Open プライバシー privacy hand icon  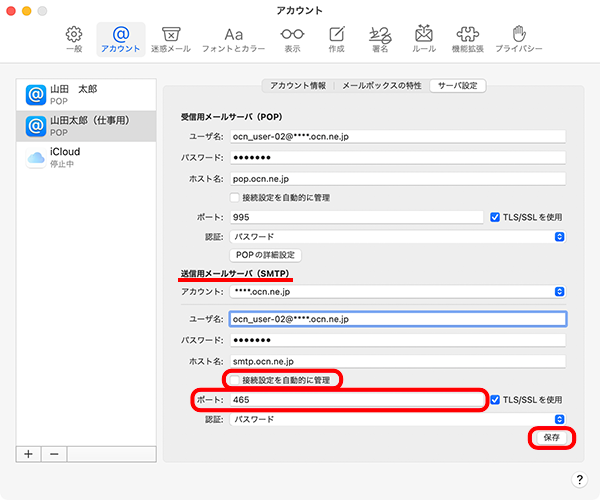[518, 38]
